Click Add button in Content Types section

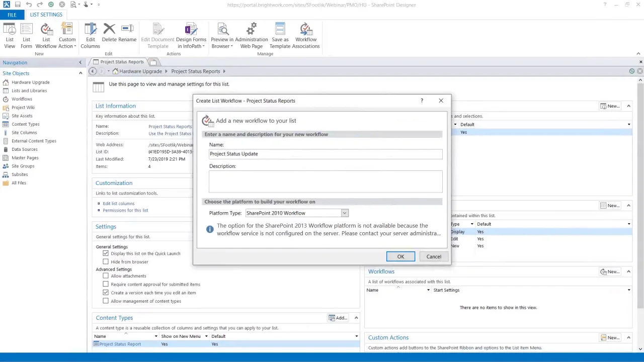pos(338,318)
